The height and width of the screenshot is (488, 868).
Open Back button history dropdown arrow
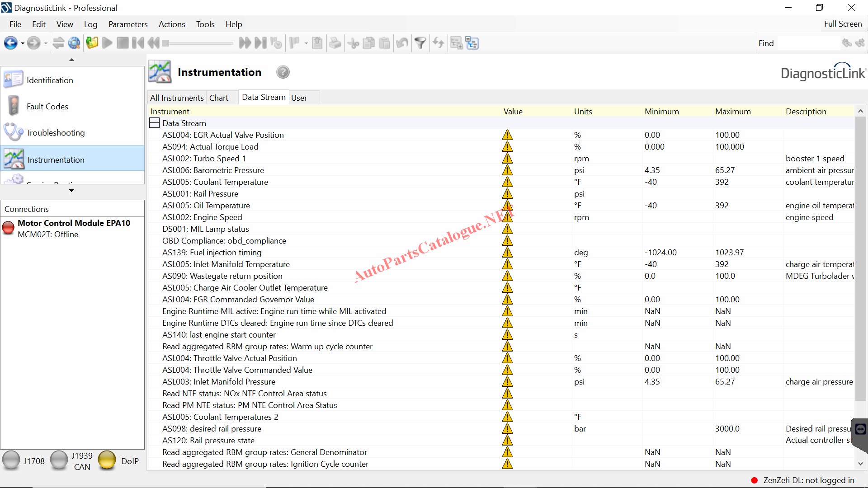[23, 44]
